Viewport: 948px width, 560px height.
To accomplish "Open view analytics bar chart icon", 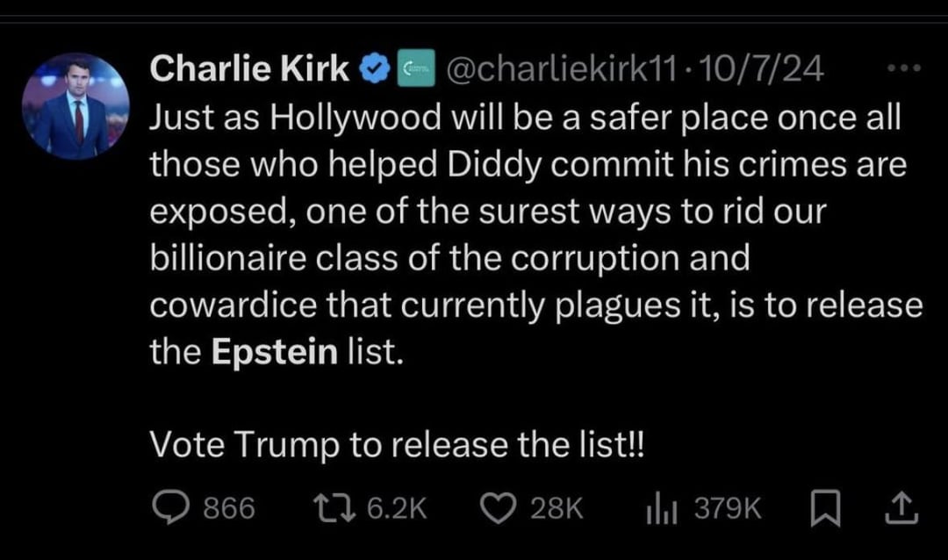I will tap(662, 508).
